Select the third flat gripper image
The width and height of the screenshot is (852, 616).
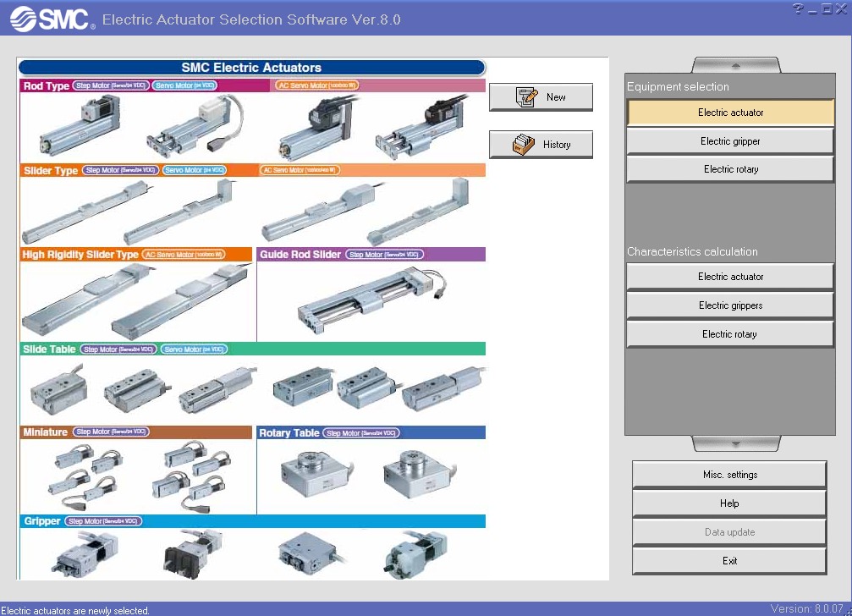tap(310, 554)
